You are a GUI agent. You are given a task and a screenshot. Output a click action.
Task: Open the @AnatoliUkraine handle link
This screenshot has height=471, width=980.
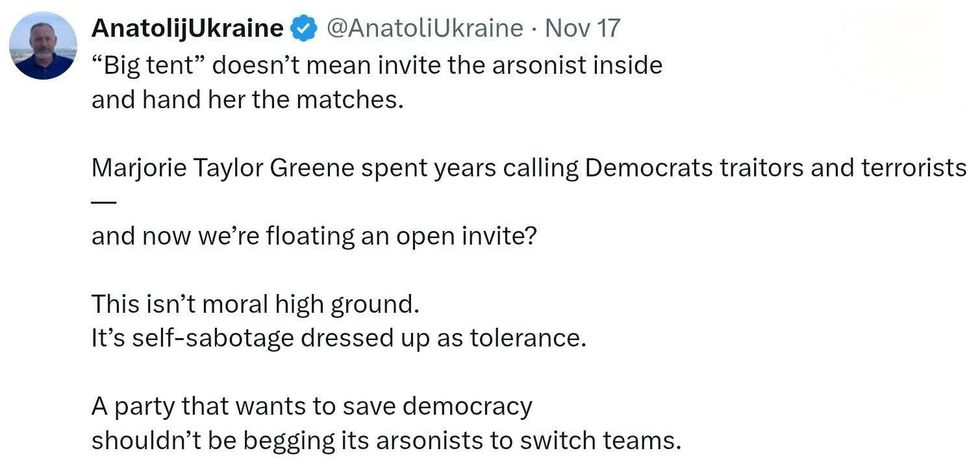coord(424,28)
